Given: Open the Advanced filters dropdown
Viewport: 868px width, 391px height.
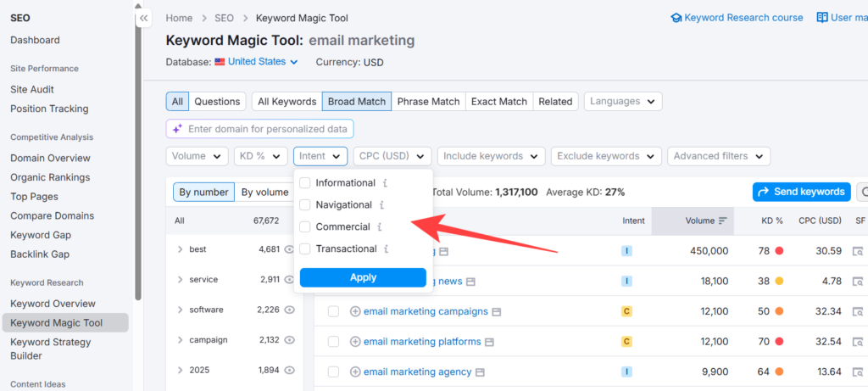Looking at the screenshot, I should pyautogui.click(x=719, y=156).
